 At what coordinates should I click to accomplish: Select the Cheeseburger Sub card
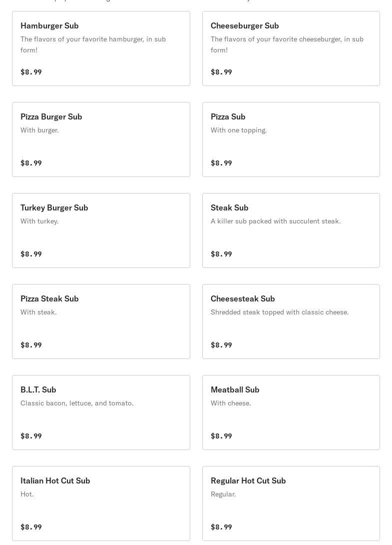tap(291, 48)
